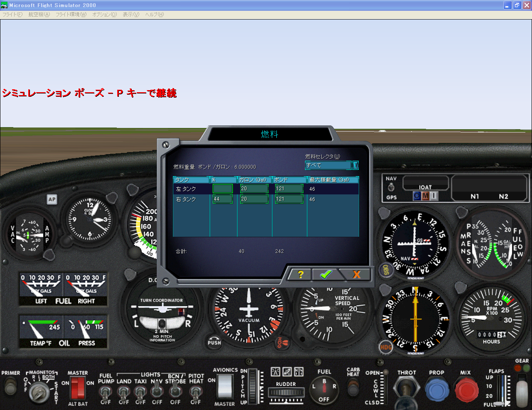The image size is (532, 410).
Task: Open the 表示 menu
Action: 131,15
